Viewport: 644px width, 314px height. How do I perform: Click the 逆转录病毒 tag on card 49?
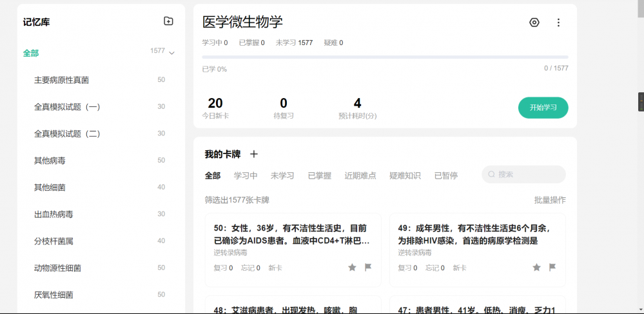point(415,252)
